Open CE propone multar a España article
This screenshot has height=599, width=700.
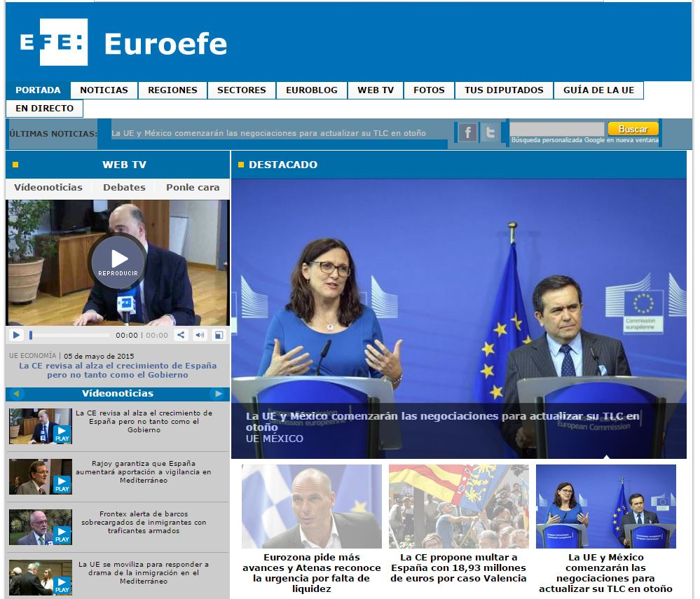[458, 567]
